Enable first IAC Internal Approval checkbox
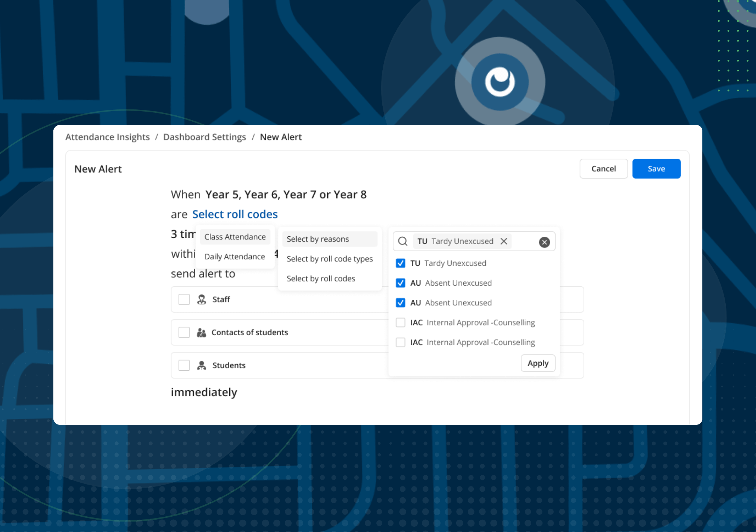The height and width of the screenshot is (532, 756). (400, 323)
